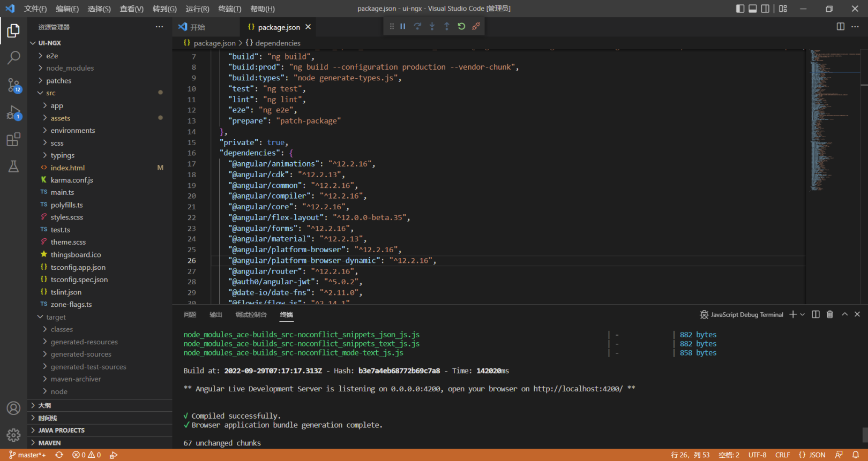Open the 文件(F) menu
868x461 pixels.
tap(35, 9)
